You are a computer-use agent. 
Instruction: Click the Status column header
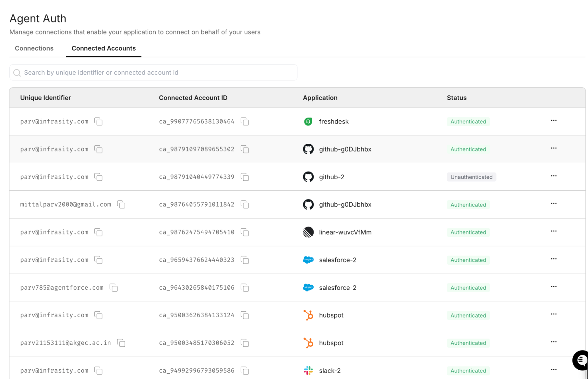457,98
